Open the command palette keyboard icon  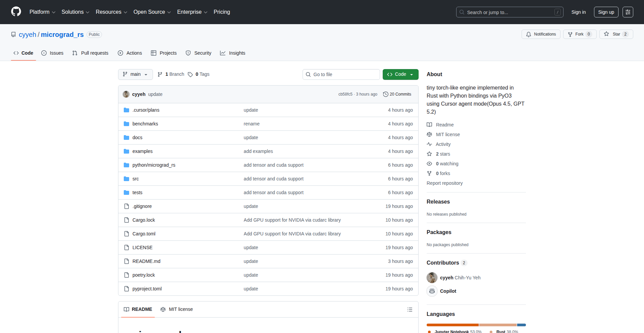tap(628, 12)
